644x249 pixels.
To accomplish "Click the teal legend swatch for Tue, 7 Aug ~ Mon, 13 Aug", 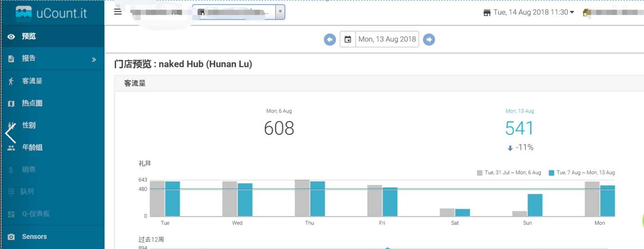I will click(551, 173).
